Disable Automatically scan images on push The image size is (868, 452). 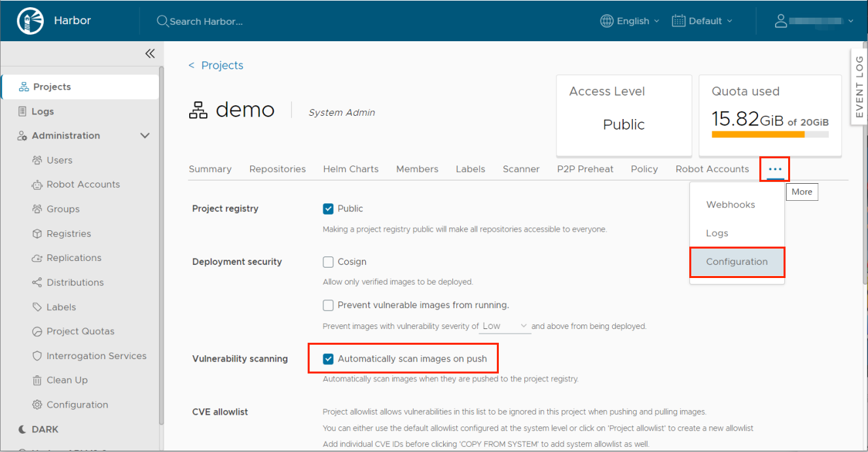coord(329,358)
